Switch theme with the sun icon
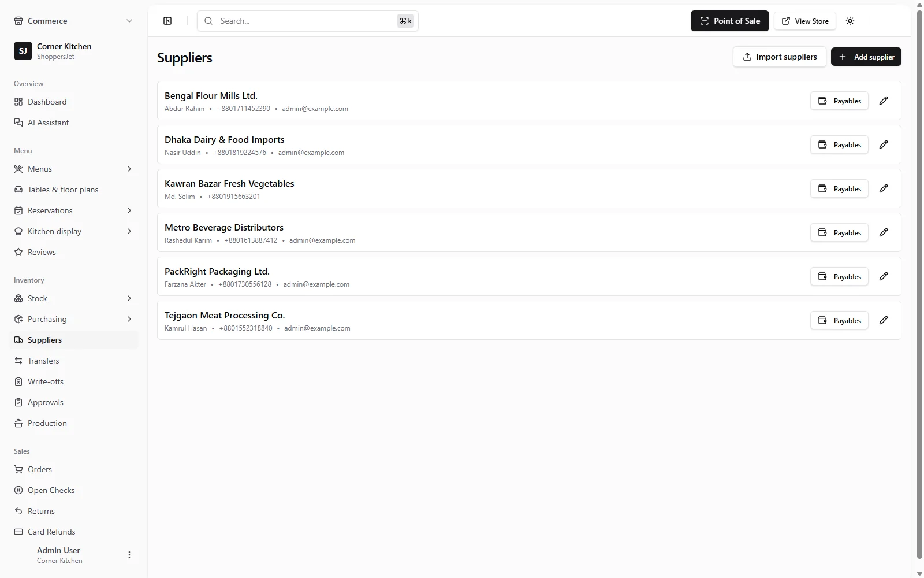This screenshot has width=924, height=578. tap(850, 21)
